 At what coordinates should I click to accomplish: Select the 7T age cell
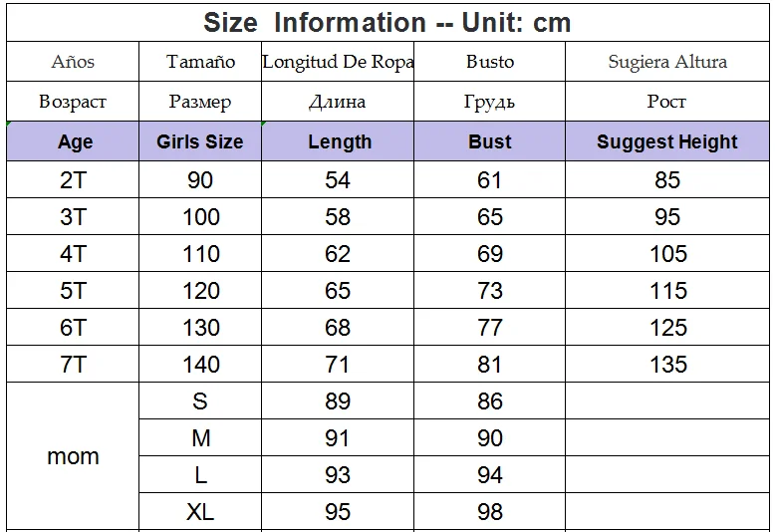tap(73, 364)
